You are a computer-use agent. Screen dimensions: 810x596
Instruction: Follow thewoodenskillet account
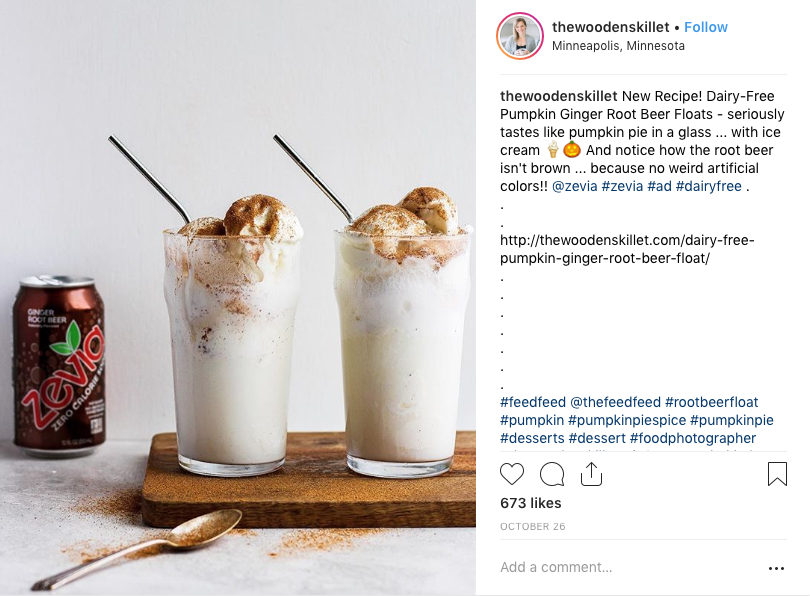tap(706, 27)
